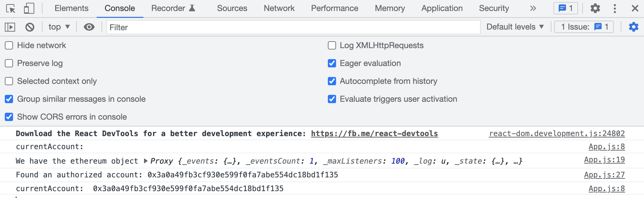Viewport: 644px width, 198px height.
Task: Enable the Hide network checkbox
Action: 9,45
